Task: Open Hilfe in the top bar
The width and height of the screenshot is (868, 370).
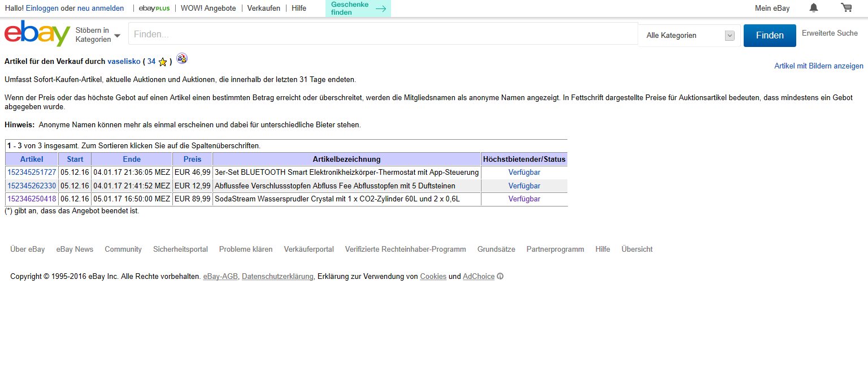Action: (x=299, y=8)
